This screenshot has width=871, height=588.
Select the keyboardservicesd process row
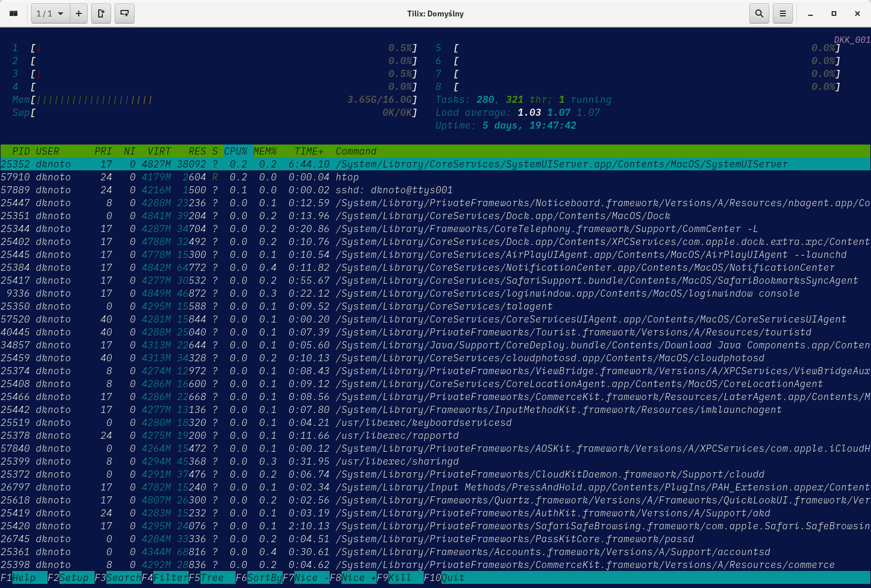(x=436, y=422)
